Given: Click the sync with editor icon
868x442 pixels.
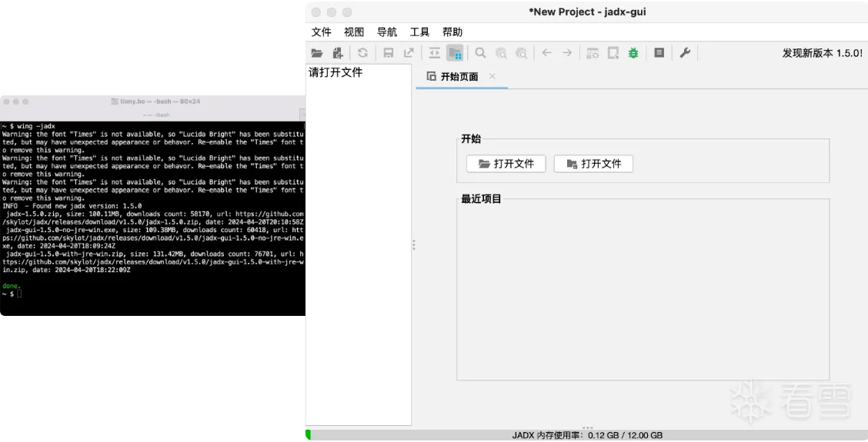Looking at the screenshot, I should point(435,53).
